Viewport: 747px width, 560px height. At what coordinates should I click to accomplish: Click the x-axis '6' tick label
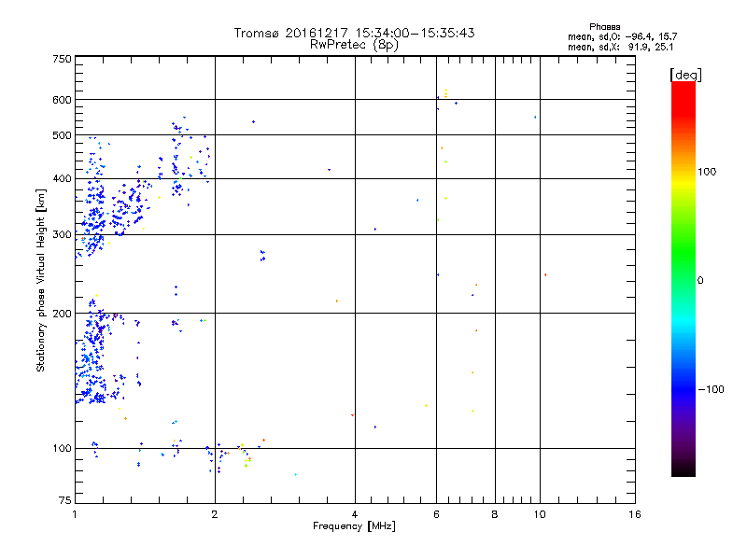click(x=436, y=514)
